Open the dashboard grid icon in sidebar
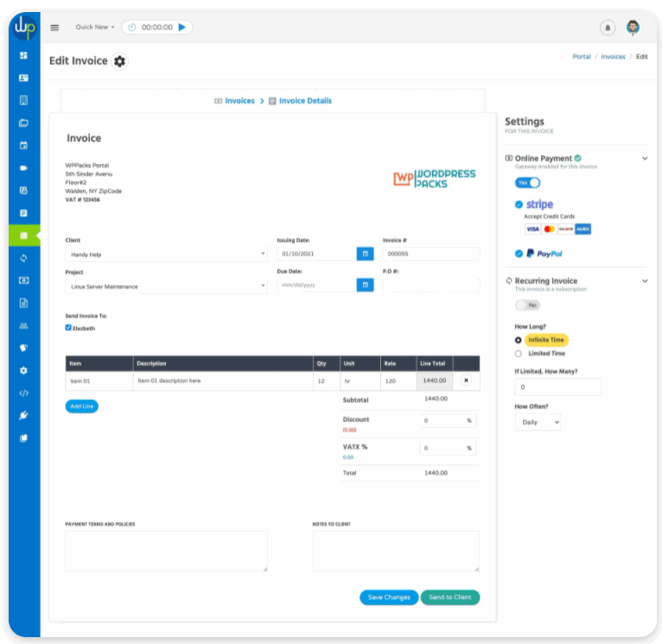 [x=23, y=55]
